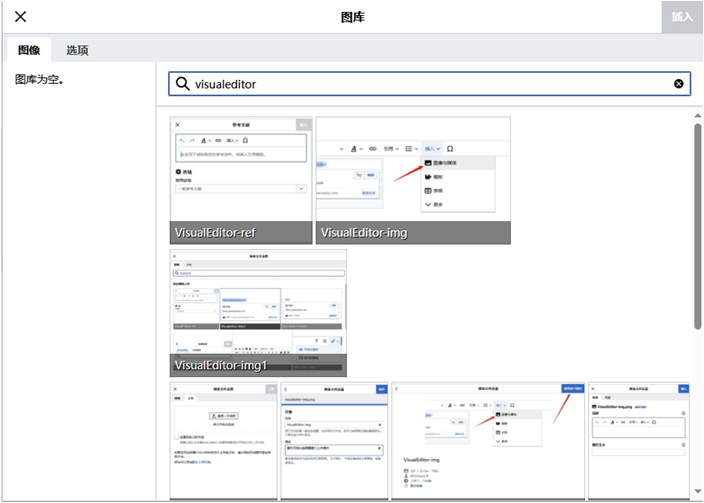Select the second thumbnail in the bottom row
Viewport: 704px width, 503px height.
[334, 440]
